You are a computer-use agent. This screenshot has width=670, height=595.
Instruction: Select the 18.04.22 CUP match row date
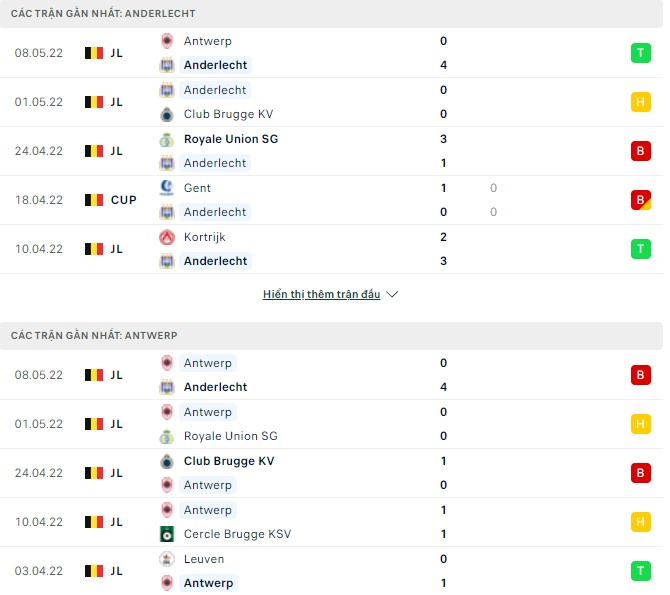pyautogui.click(x=39, y=200)
